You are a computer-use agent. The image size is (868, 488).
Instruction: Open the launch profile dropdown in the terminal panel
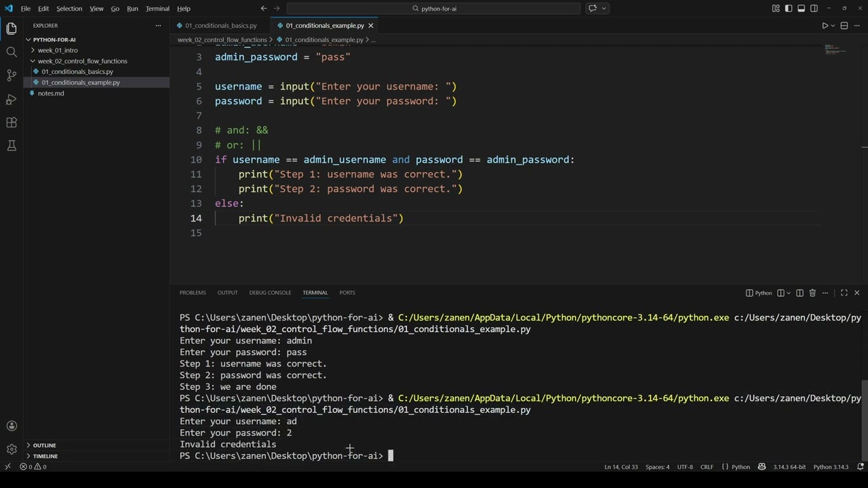[789, 293]
